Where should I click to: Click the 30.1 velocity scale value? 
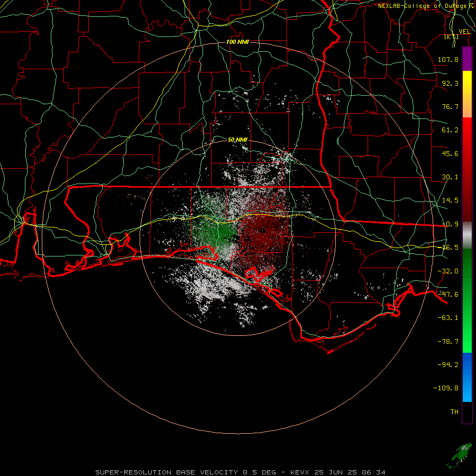click(450, 177)
